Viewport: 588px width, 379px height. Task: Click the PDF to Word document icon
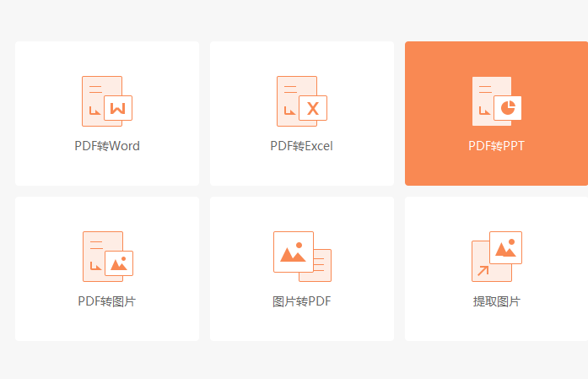pyautogui.click(x=107, y=101)
